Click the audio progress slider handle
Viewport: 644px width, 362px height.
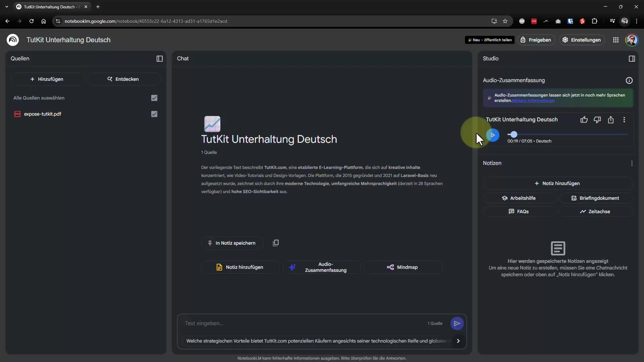(514, 134)
